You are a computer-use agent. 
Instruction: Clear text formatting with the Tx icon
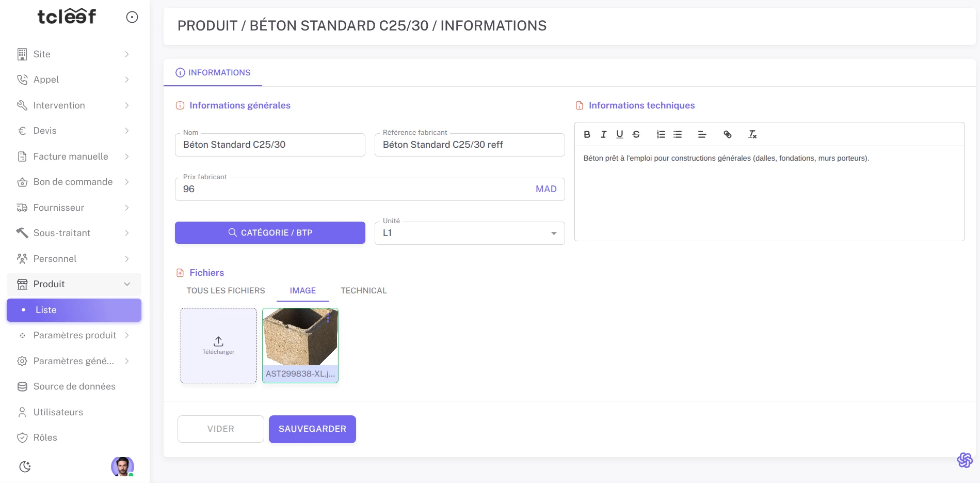coord(752,134)
